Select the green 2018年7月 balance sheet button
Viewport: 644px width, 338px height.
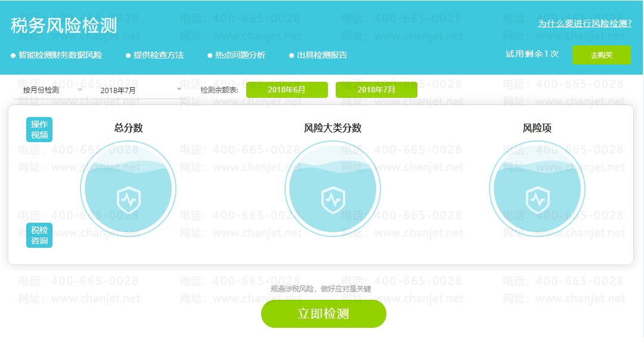pos(376,90)
